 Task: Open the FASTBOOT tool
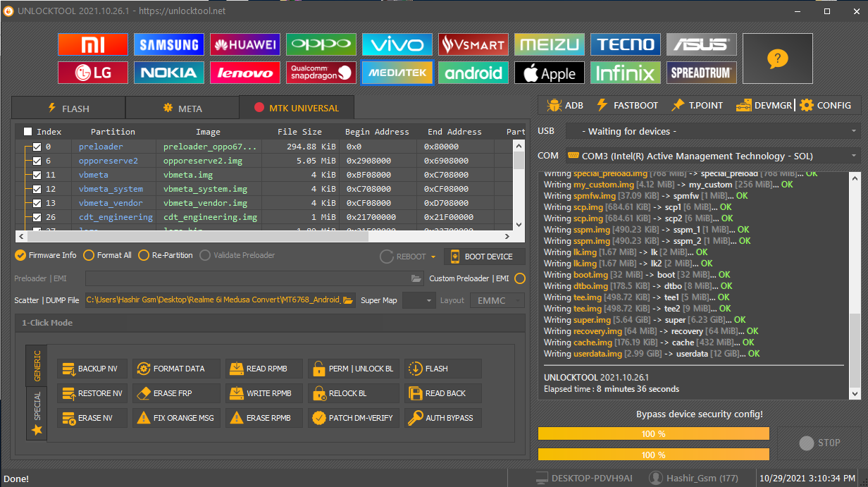(627, 105)
